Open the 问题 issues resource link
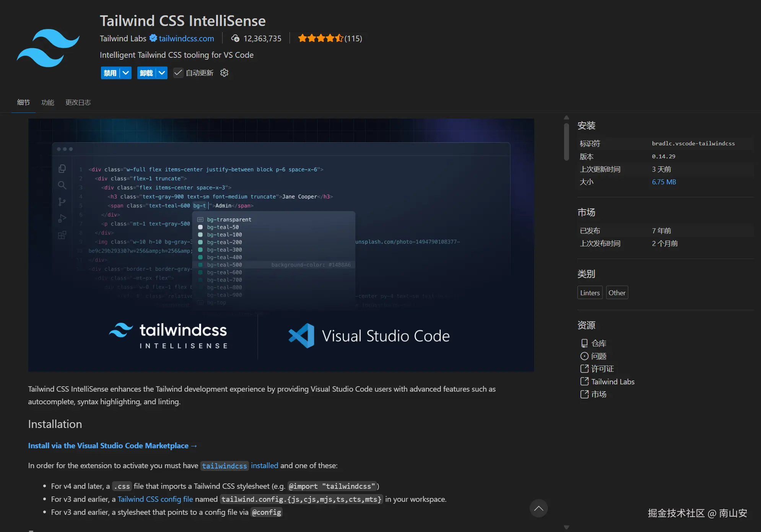The height and width of the screenshot is (532, 761). (x=598, y=356)
